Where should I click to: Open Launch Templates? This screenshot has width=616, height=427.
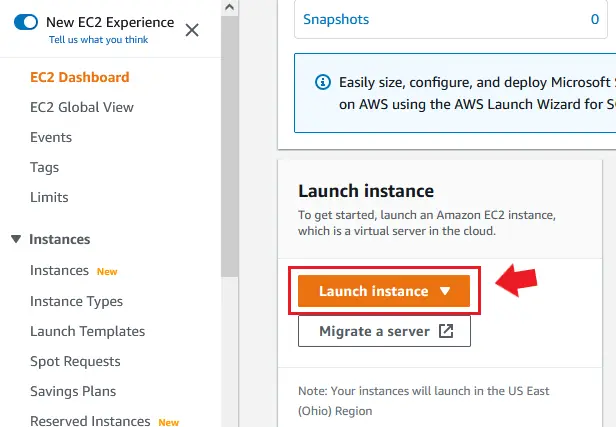tap(88, 331)
